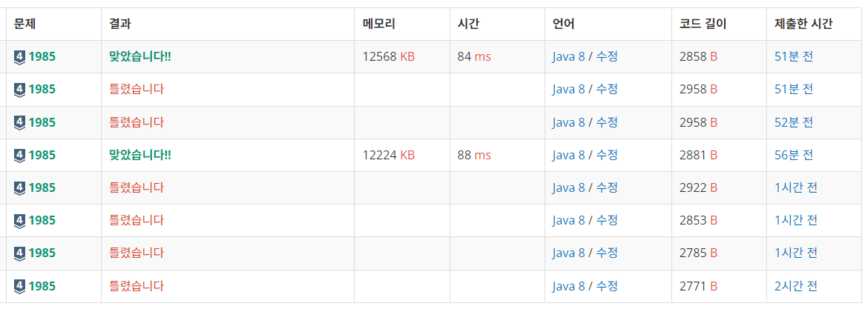The height and width of the screenshot is (309, 868).
Task: Open Java 8 source link in the 2853 B row
Action: [568, 221]
